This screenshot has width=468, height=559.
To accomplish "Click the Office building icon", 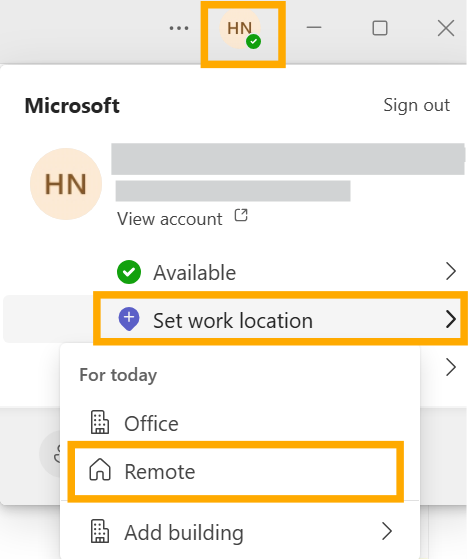I will tap(100, 422).
